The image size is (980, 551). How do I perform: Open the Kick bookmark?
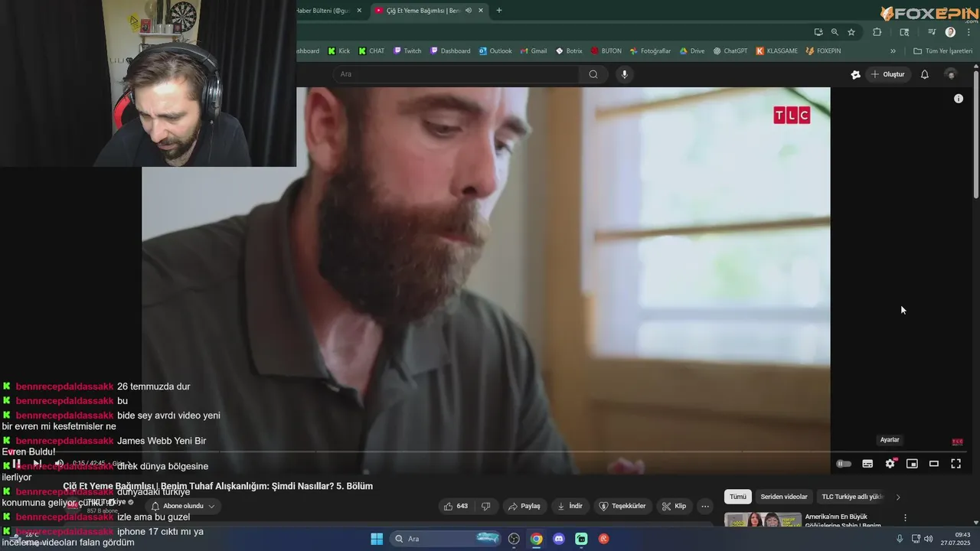(x=338, y=51)
